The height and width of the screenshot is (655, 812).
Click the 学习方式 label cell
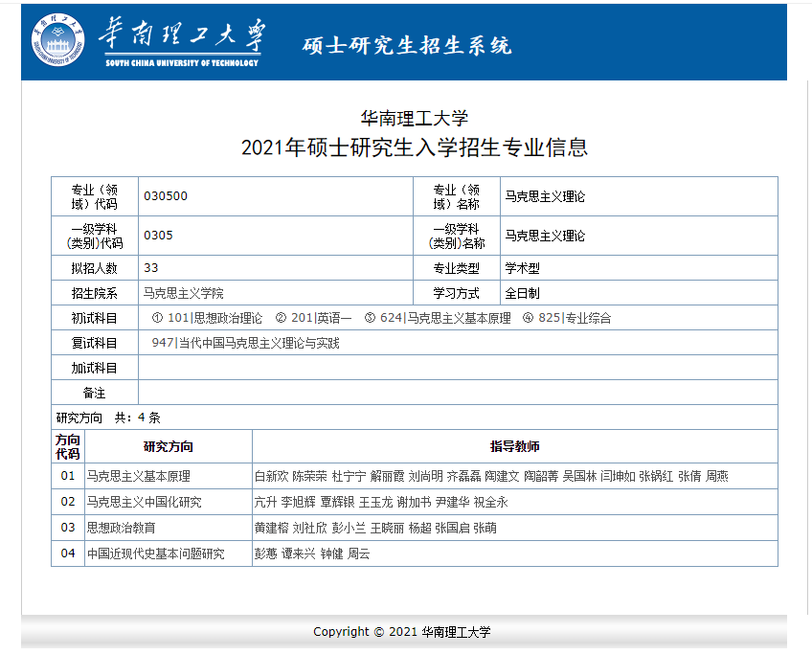pos(457,293)
